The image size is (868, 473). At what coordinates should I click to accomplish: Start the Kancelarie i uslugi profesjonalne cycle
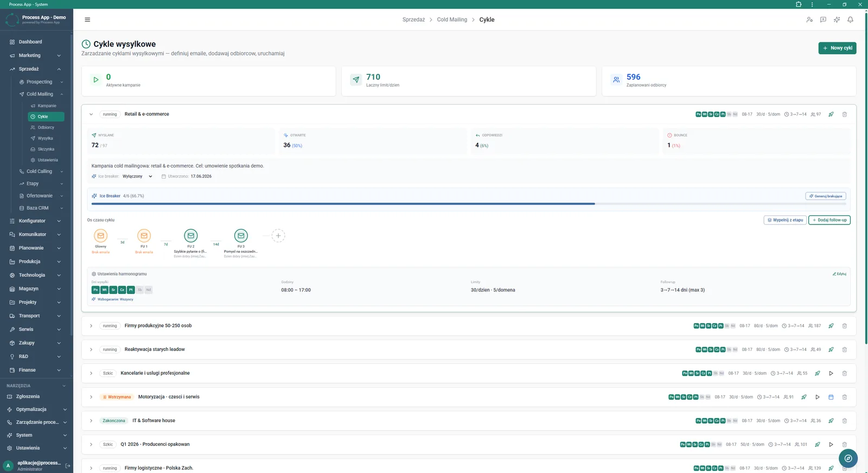[x=831, y=373]
